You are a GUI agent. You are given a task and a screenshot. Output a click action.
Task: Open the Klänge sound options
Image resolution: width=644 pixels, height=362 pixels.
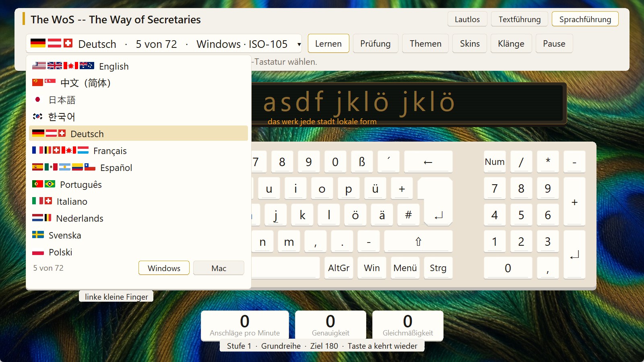(x=511, y=43)
